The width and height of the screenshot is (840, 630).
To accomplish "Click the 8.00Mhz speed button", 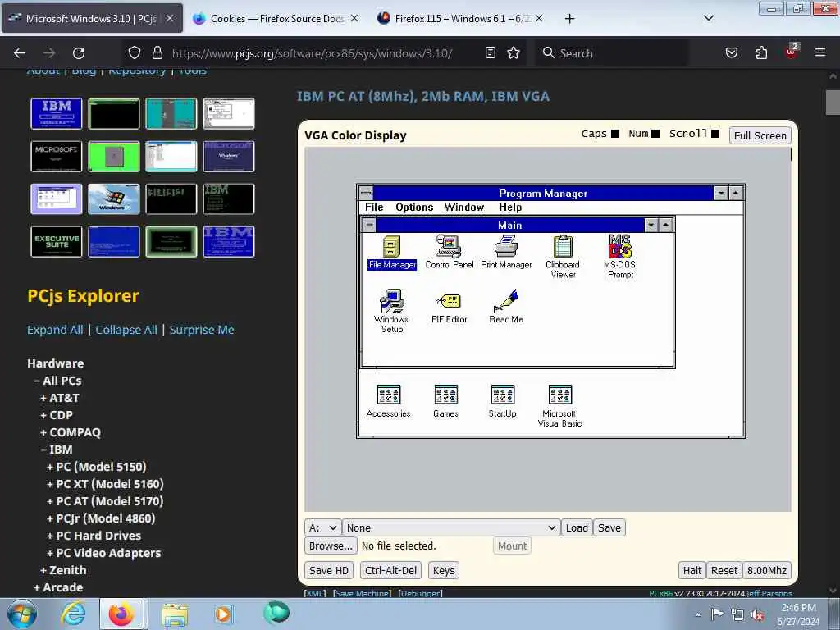I will point(767,571).
